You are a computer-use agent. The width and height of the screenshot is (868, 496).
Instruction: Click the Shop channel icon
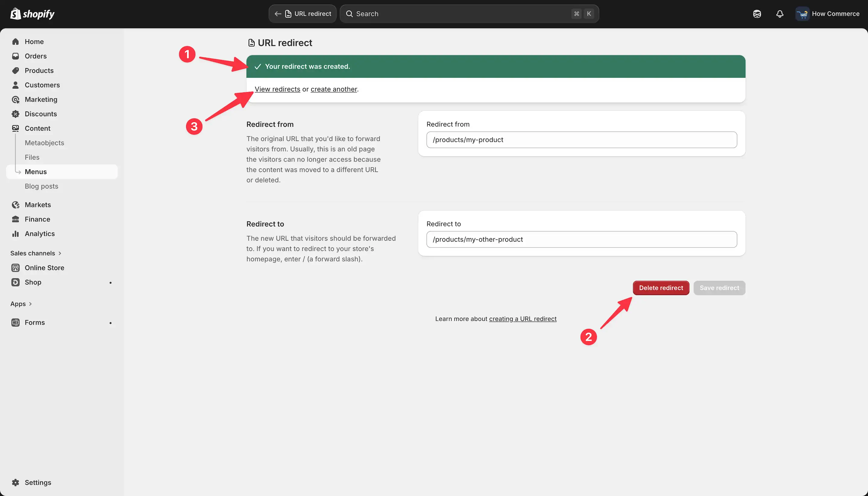click(x=15, y=282)
